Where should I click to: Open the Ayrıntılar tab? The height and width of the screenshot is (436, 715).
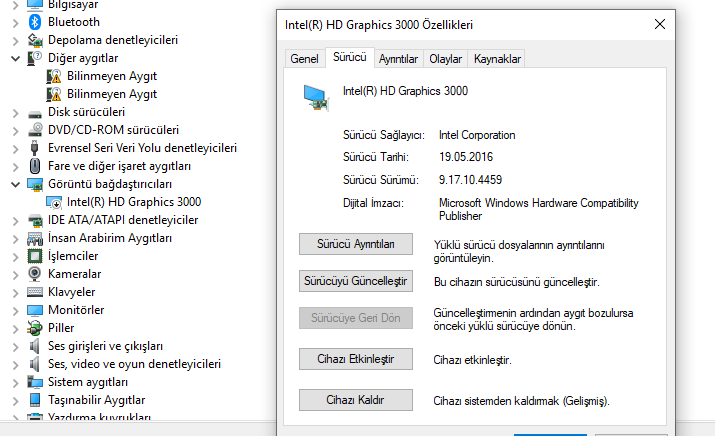click(398, 59)
